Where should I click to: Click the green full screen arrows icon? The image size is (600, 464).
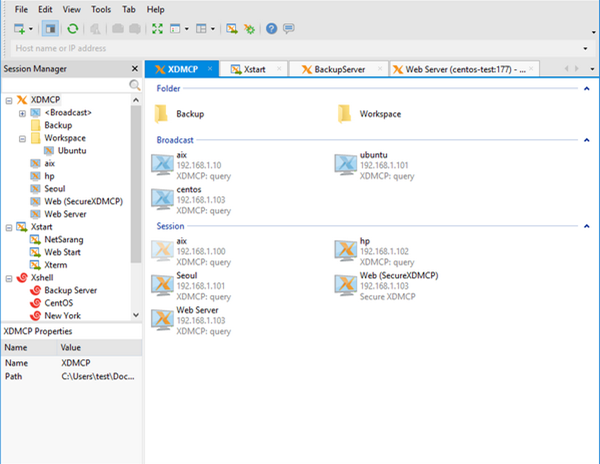157,28
